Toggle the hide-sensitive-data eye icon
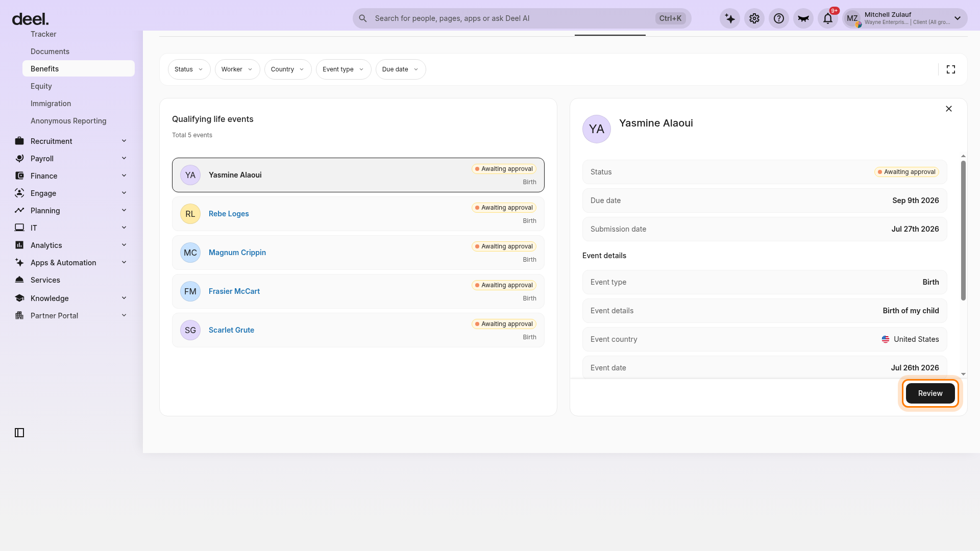 803,18
